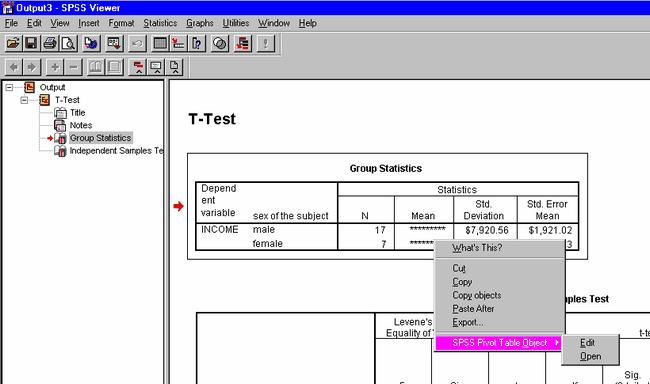650x384 pixels.
Task: Collapse the T-Test tree branch
Action: pos(24,100)
